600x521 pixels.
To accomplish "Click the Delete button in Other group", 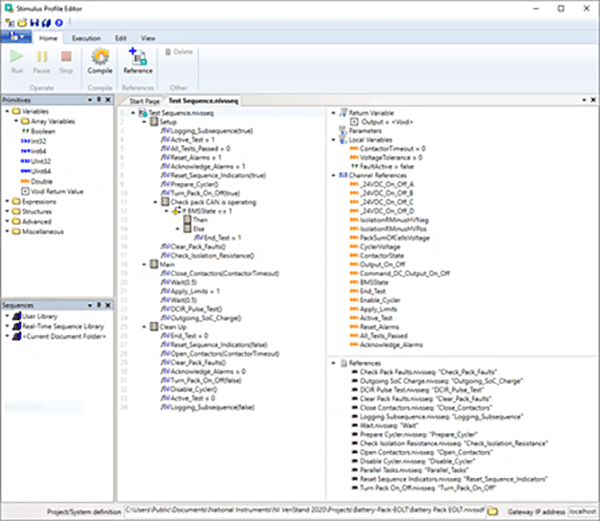I will [179, 52].
